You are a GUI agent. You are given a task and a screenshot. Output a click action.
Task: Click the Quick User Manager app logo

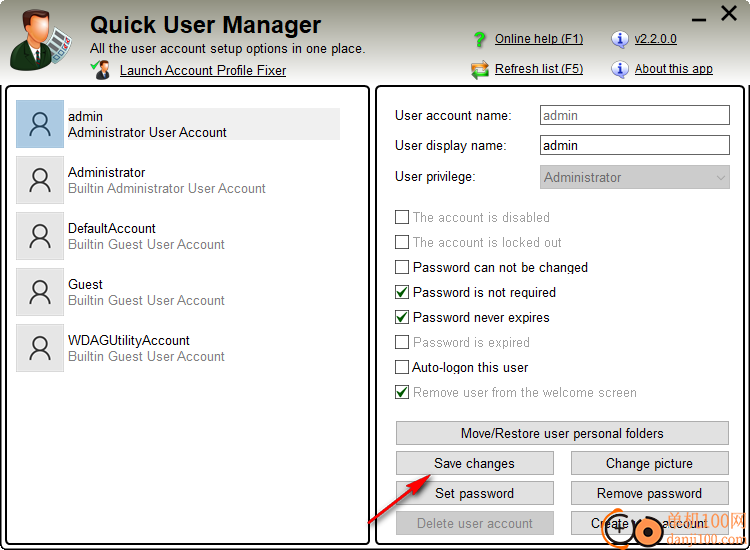click(x=41, y=41)
